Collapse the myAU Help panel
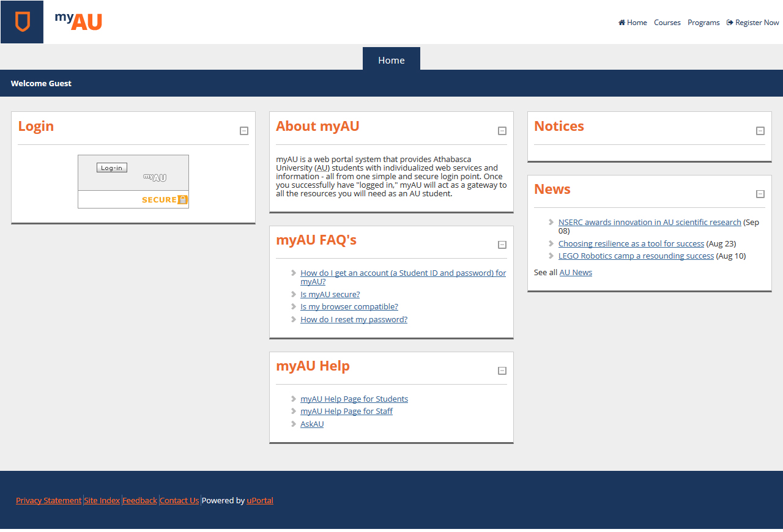This screenshot has width=783, height=532. point(502,371)
